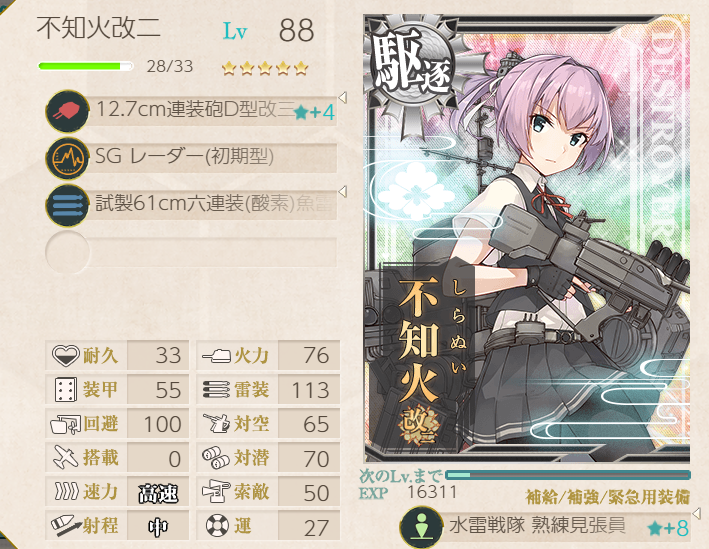Select the empty fourth equipment slot
Image resolution: width=709 pixels, height=549 pixels.
click(x=191, y=252)
